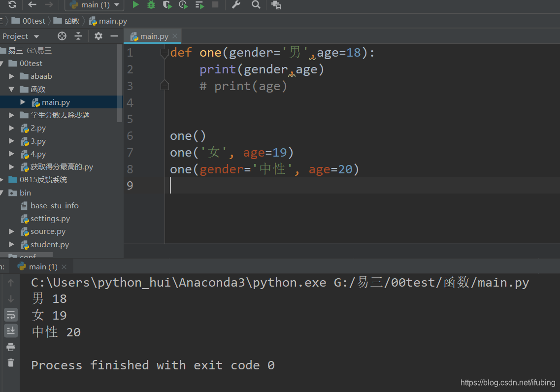The width and height of the screenshot is (560, 392).
Task: Run the main (1) configuration
Action: pyautogui.click(x=136, y=4)
